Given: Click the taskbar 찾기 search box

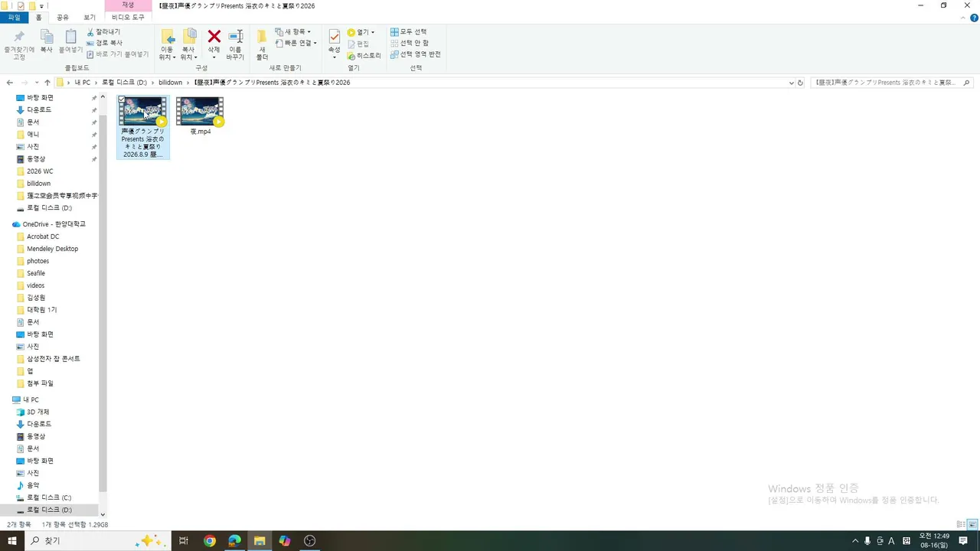Looking at the screenshot, I should (99, 541).
